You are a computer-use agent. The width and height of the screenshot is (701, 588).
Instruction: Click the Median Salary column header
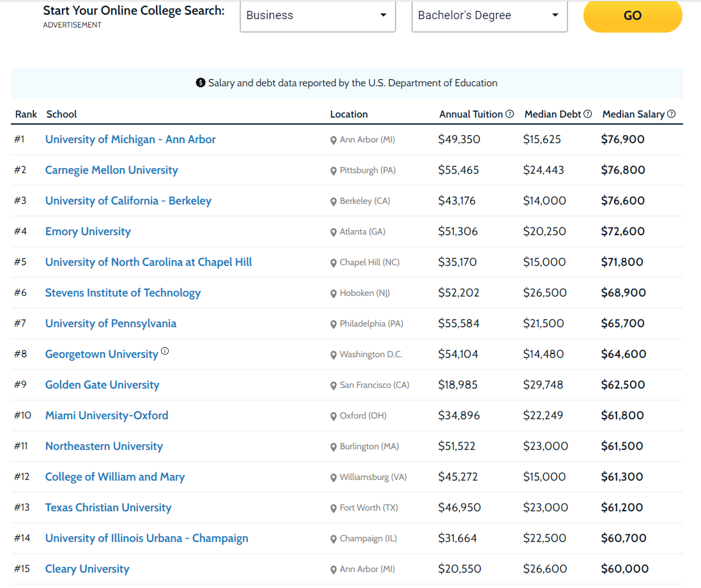633,114
